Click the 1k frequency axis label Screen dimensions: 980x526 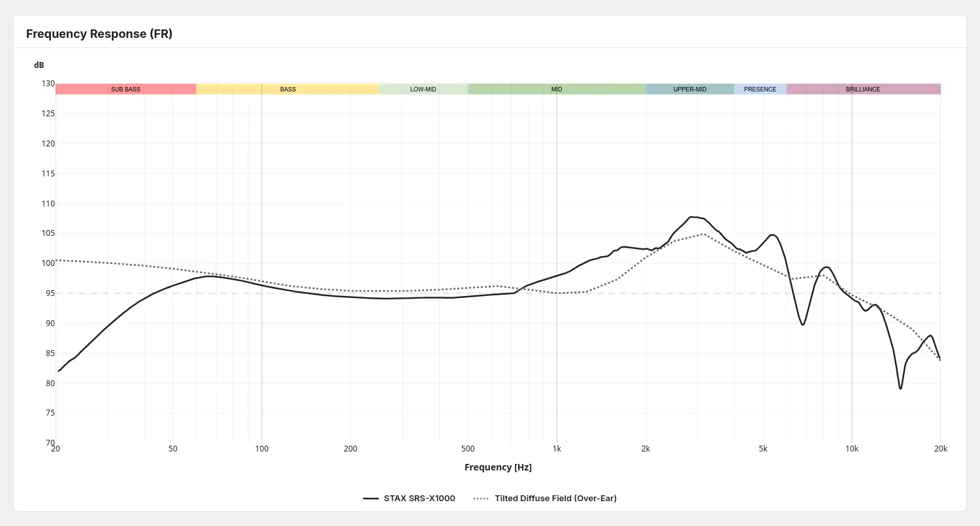pos(557,449)
